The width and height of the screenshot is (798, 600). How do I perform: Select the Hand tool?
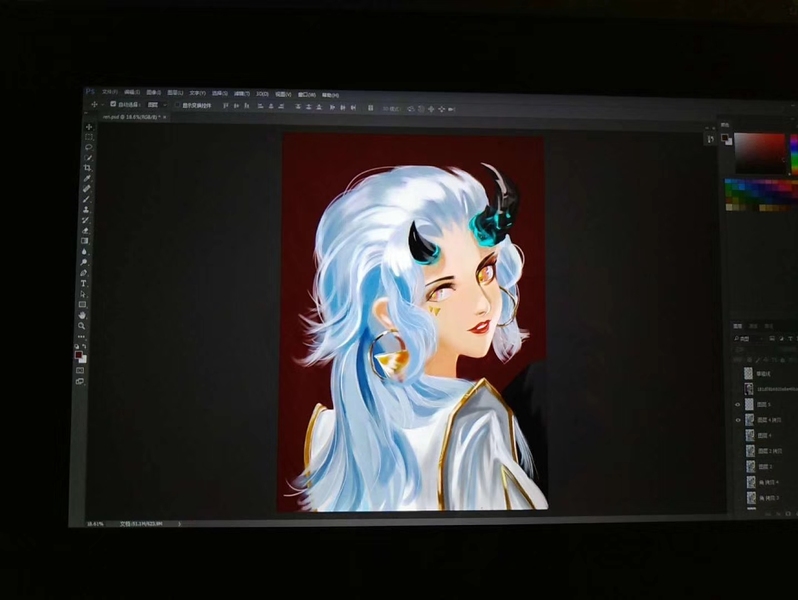tap(82, 316)
